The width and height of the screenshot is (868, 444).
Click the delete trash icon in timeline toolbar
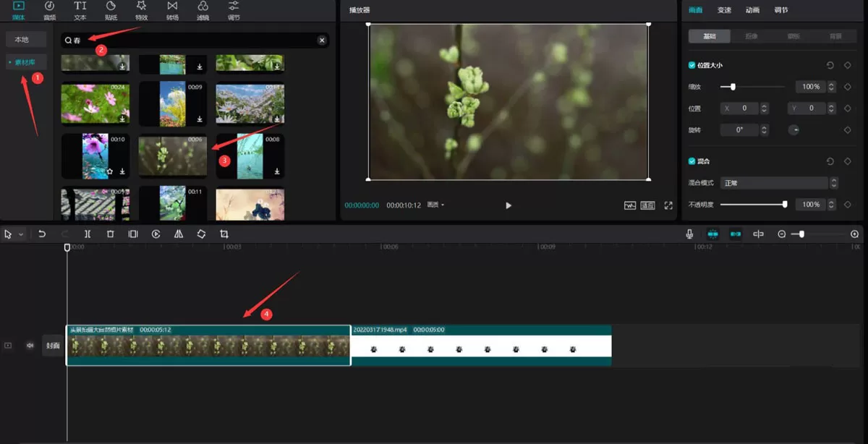point(111,234)
